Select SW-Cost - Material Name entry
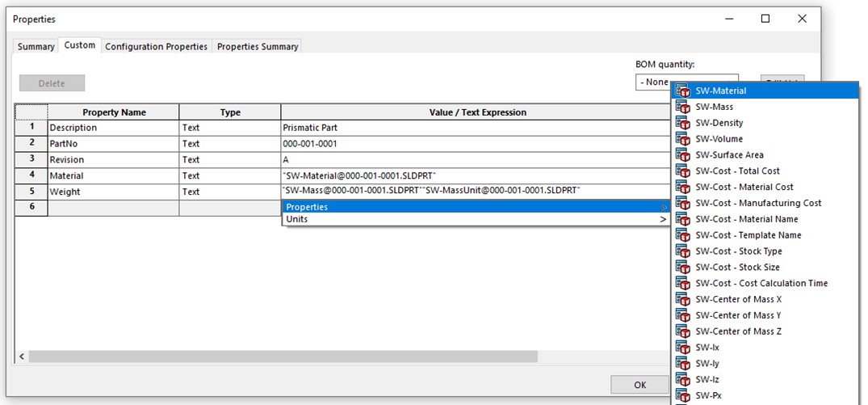This screenshot has width=868, height=405. pos(746,219)
